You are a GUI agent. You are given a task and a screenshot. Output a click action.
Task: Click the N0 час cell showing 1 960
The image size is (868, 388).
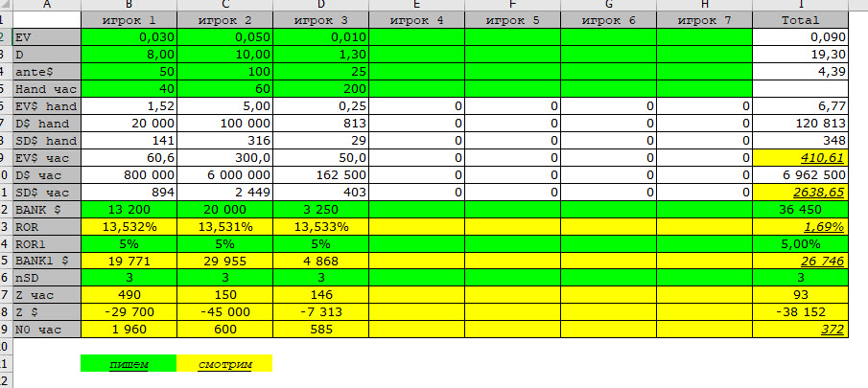(x=129, y=330)
